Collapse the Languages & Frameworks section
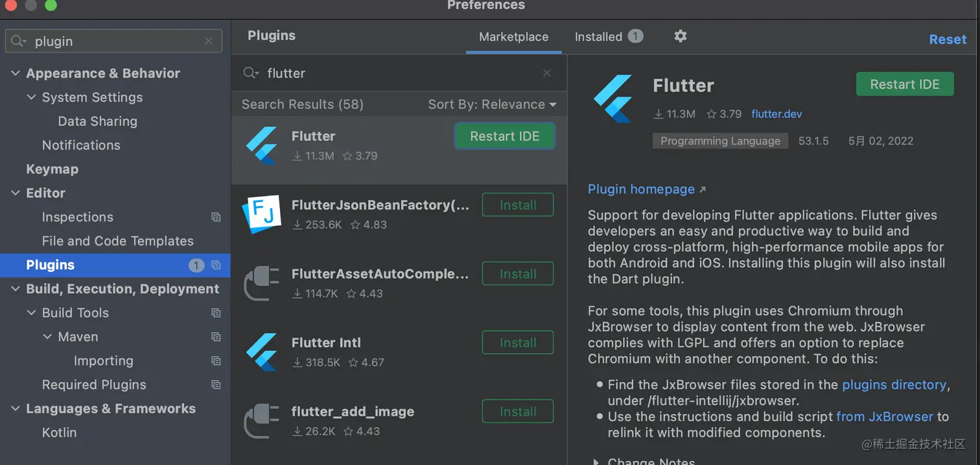980x465 pixels. pos(16,409)
